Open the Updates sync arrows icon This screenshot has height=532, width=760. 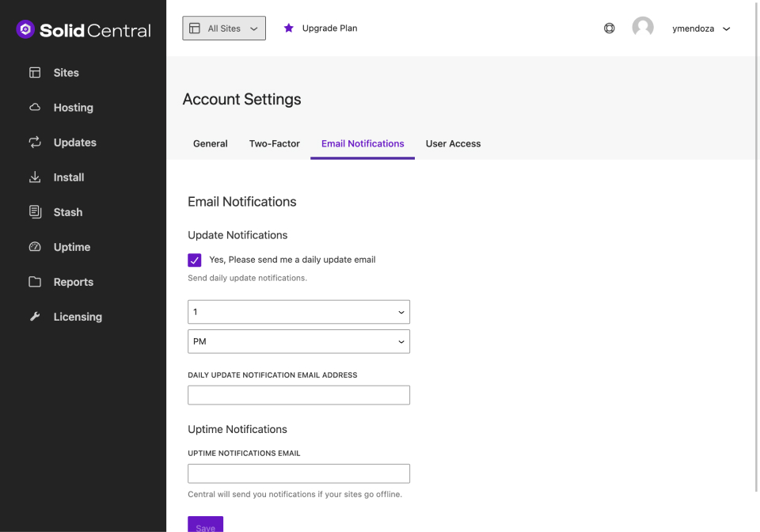coord(35,142)
